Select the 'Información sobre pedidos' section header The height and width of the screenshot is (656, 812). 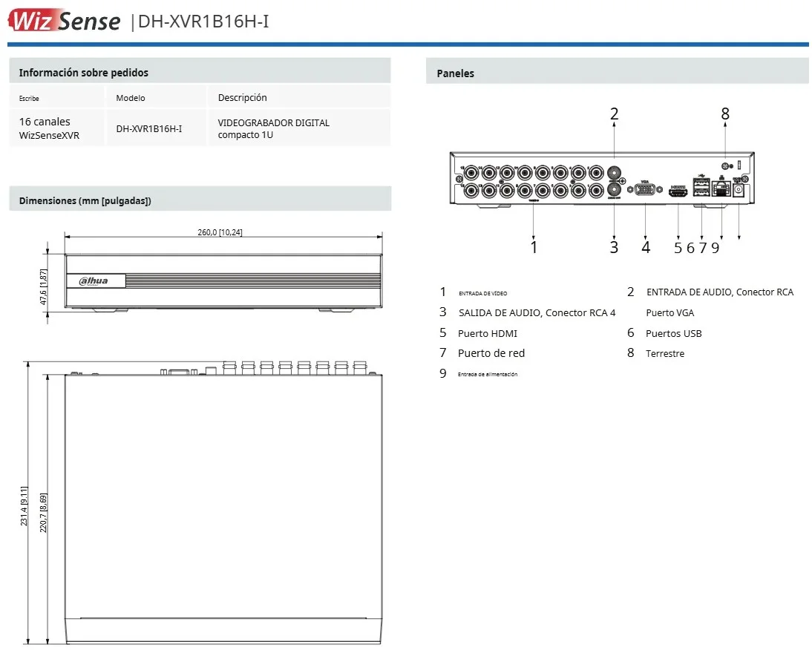click(83, 73)
